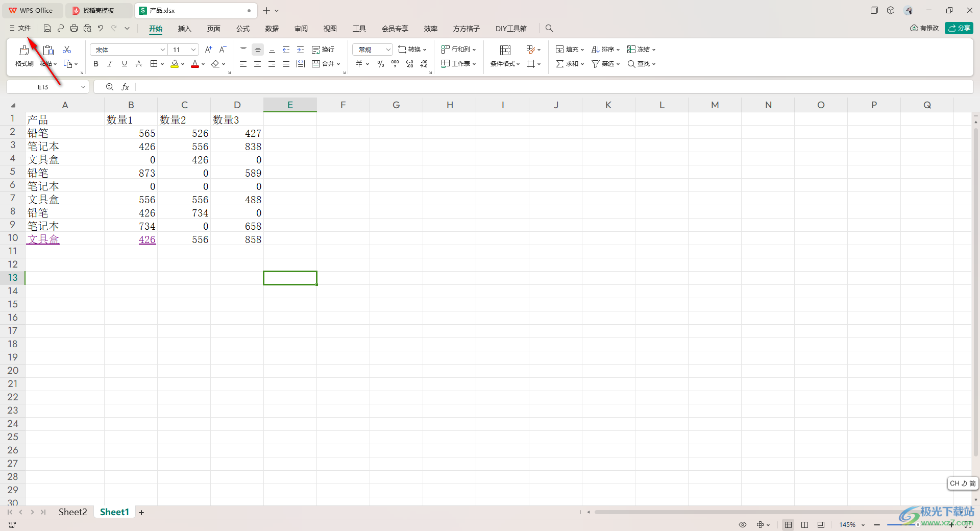980x531 pixels.
Task: Switch to Normal view in status bar
Action: tap(789, 525)
